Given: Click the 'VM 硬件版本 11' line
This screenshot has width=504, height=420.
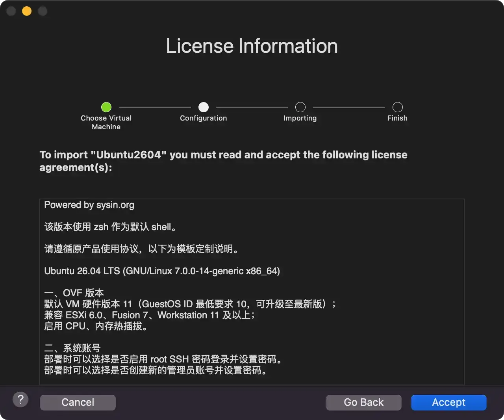Looking at the screenshot, I should pos(190,304).
